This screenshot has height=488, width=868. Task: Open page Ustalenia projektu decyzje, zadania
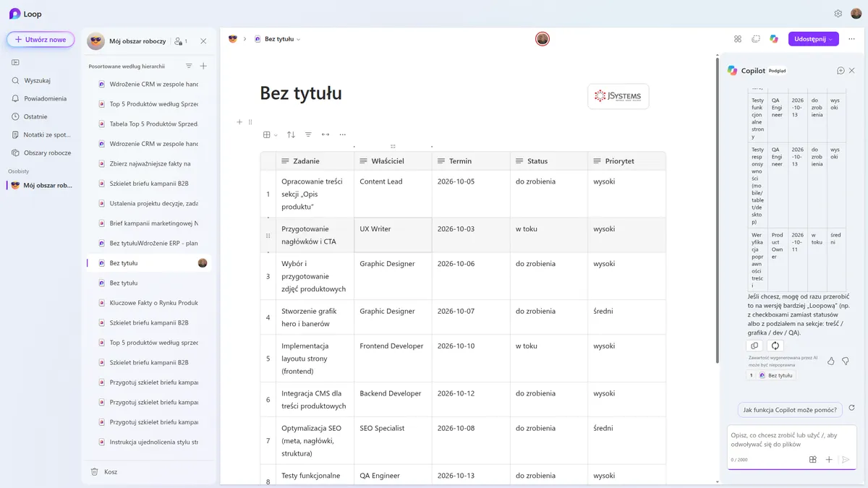point(148,203)
